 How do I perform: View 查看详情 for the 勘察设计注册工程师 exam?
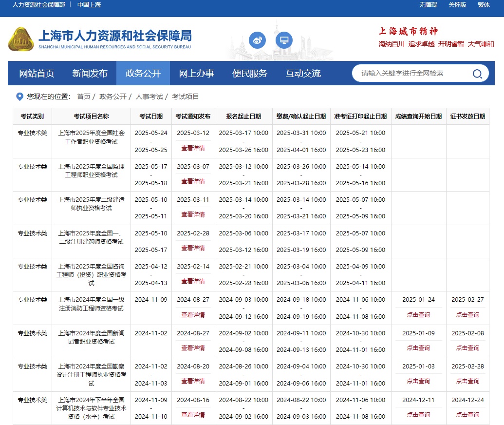point(193,381)
